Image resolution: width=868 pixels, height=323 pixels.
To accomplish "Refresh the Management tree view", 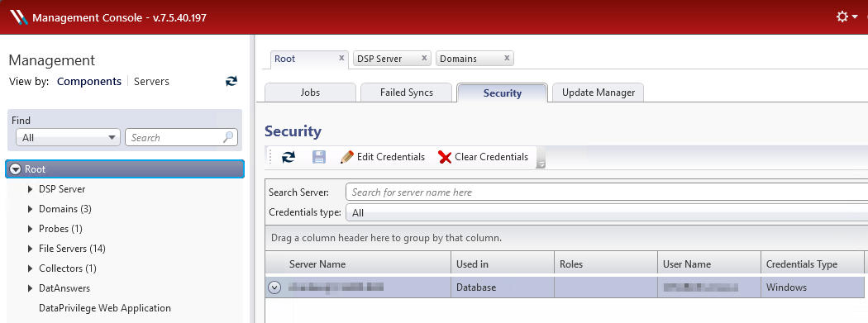I will 231,81.
